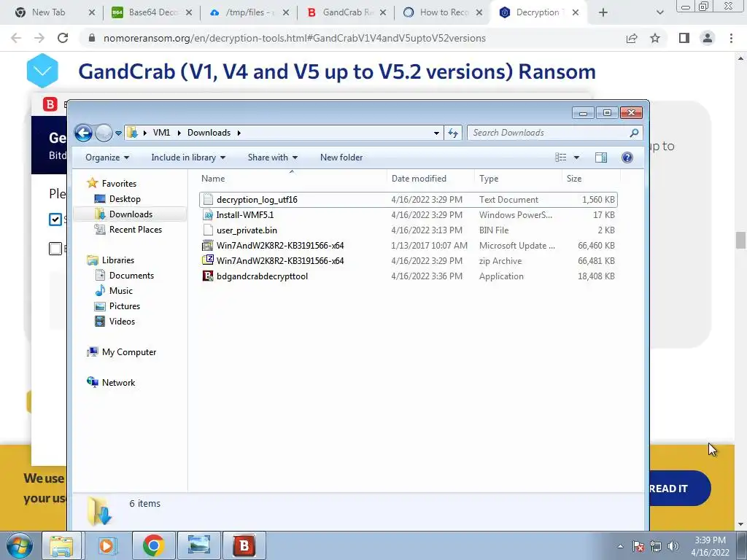Select bdgandcrabdecrypttool application

pyautogui.click(x=409, y=276)
